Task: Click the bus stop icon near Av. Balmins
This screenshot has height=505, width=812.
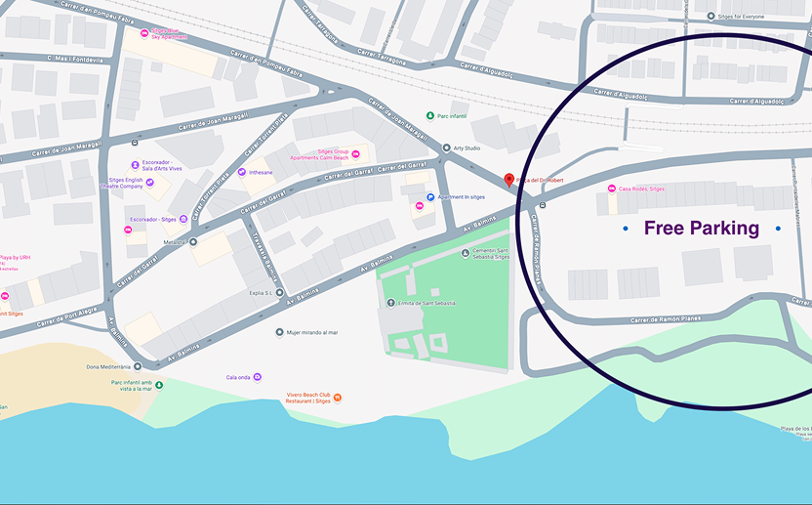Action: click(543, 205)
